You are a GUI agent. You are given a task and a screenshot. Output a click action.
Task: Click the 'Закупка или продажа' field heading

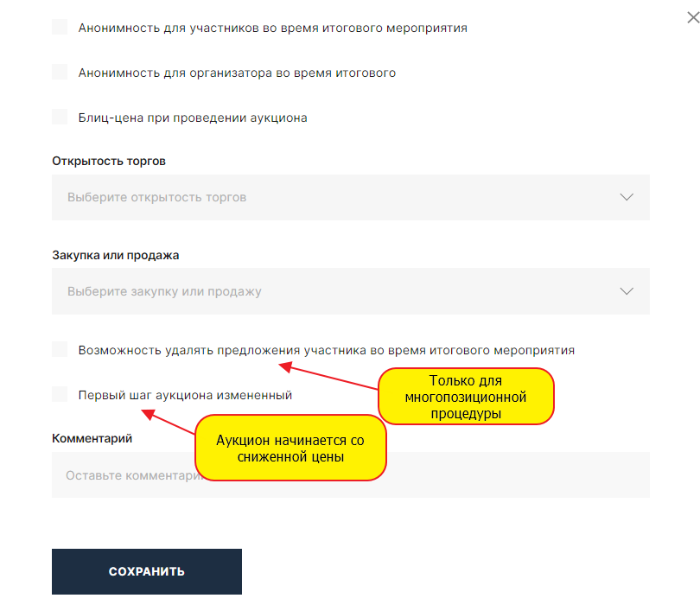pos(116,255)
